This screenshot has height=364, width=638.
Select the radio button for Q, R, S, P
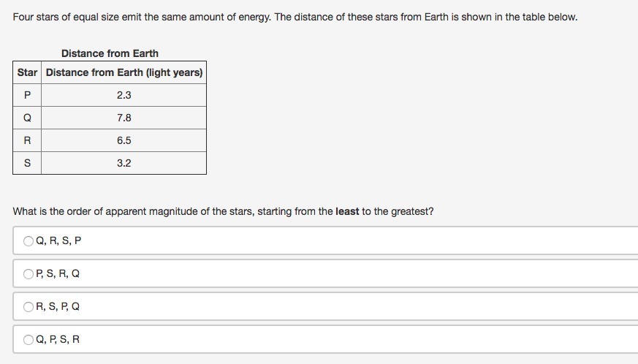pos(28,241)
